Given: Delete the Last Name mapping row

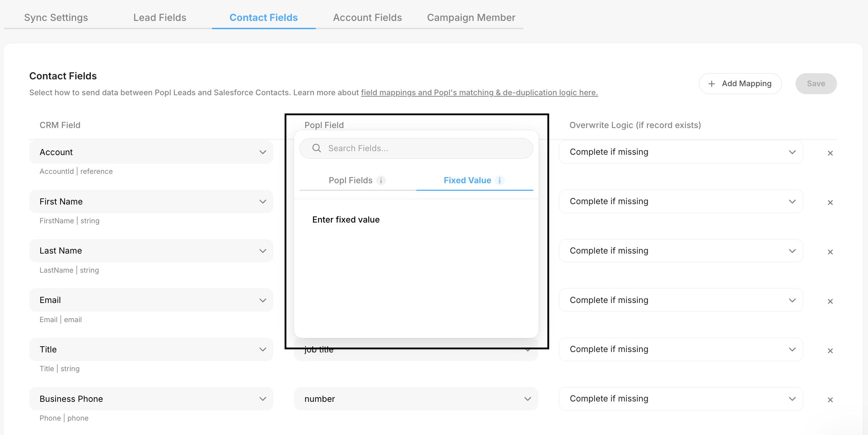Looking at the screenshot, I should pyautogui.click(x=830, y=252).
